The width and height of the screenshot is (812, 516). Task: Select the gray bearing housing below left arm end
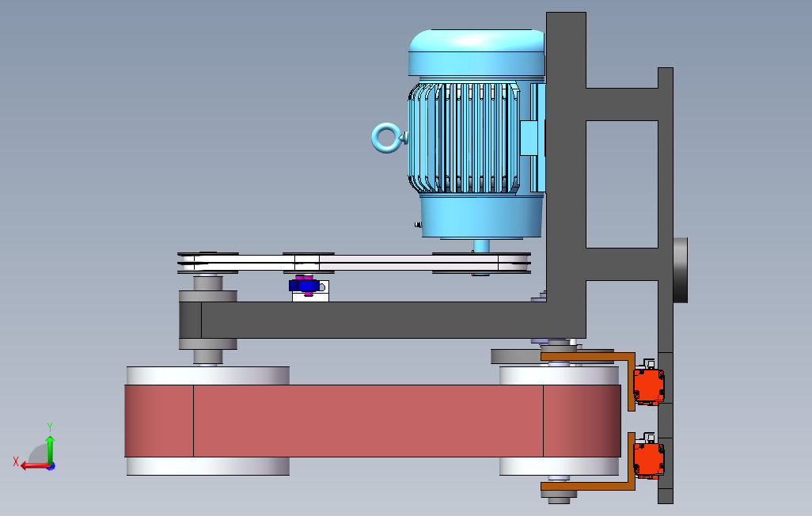pos(207,344)
